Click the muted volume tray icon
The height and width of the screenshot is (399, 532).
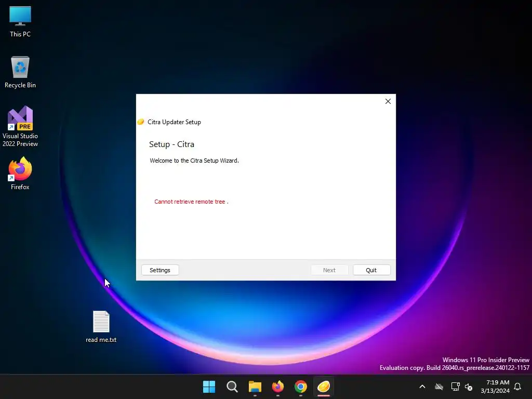(x=469, y=387)
